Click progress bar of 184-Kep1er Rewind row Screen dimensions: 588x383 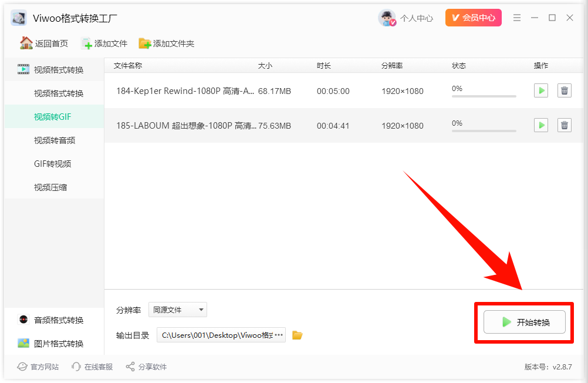[484, 96]
